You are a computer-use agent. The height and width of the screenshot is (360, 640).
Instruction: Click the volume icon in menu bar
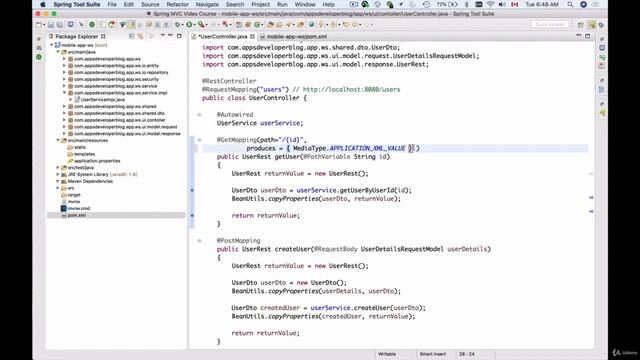pyautogui.click(x=502, y=4)
